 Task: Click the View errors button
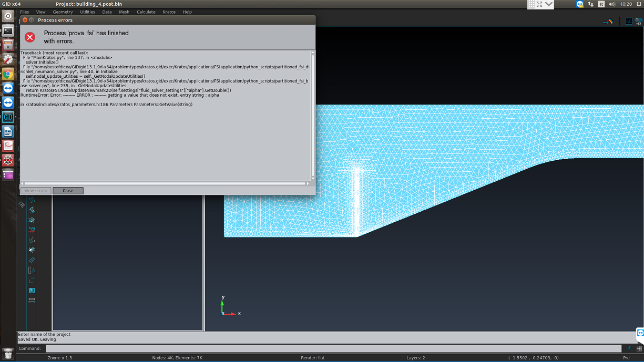[35, 190]
